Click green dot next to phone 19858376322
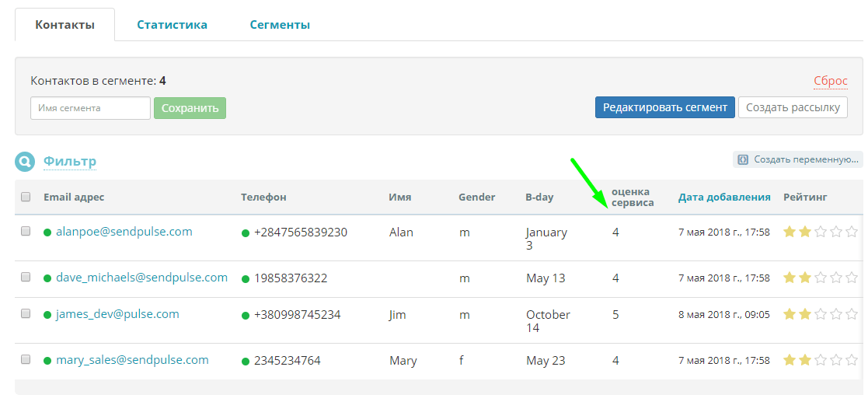868x395 pixels. [x=246, y=279]
